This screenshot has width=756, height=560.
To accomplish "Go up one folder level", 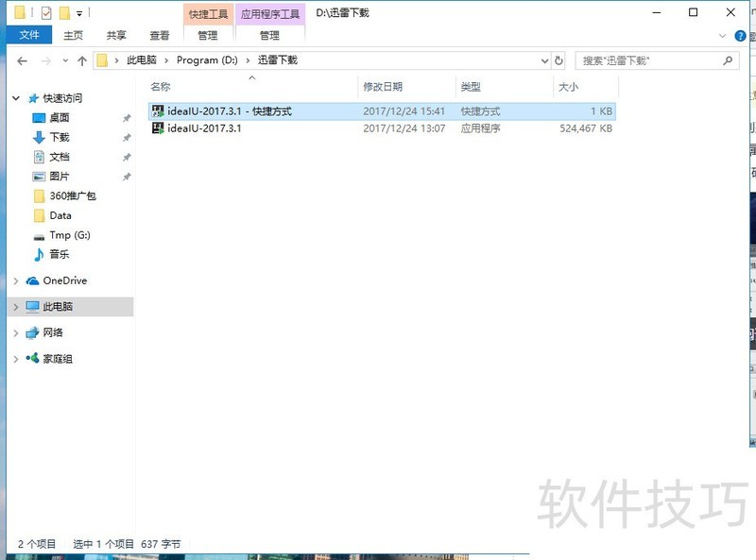I will [82, 60].
